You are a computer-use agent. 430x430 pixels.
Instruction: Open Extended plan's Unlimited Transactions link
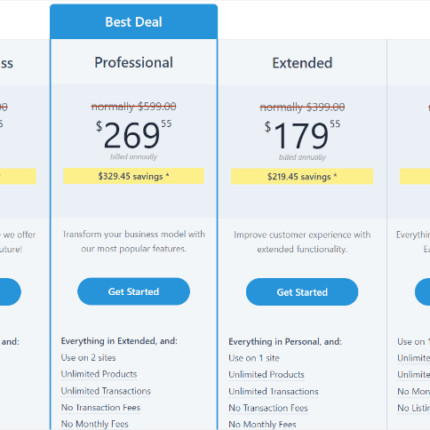pyautogui.click(x=273, y=391)
